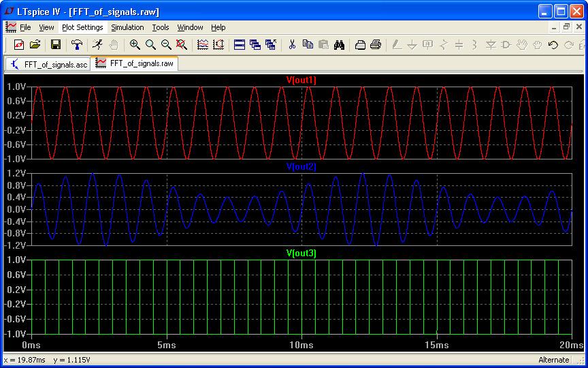Click the 5ms time axis label
The height and width of the screenshot is (368, 588).
pyautogui.click(x=166, y=345)
